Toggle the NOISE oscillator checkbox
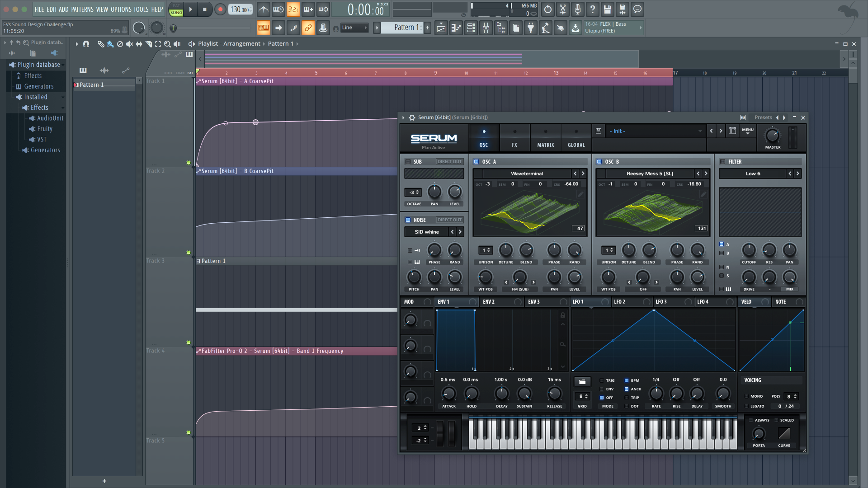The width and height of the screenshot is (868, 488). [408, 220]
